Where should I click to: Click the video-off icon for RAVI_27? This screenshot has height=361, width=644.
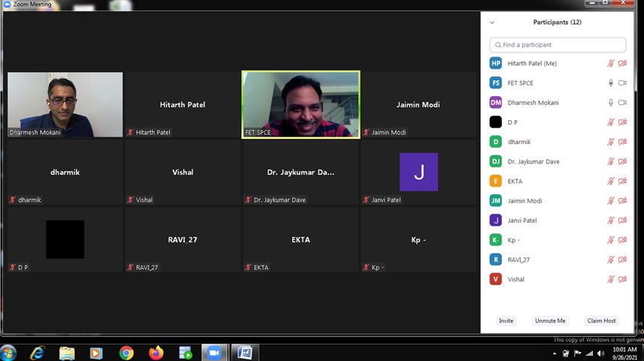(x=622, y=260)
